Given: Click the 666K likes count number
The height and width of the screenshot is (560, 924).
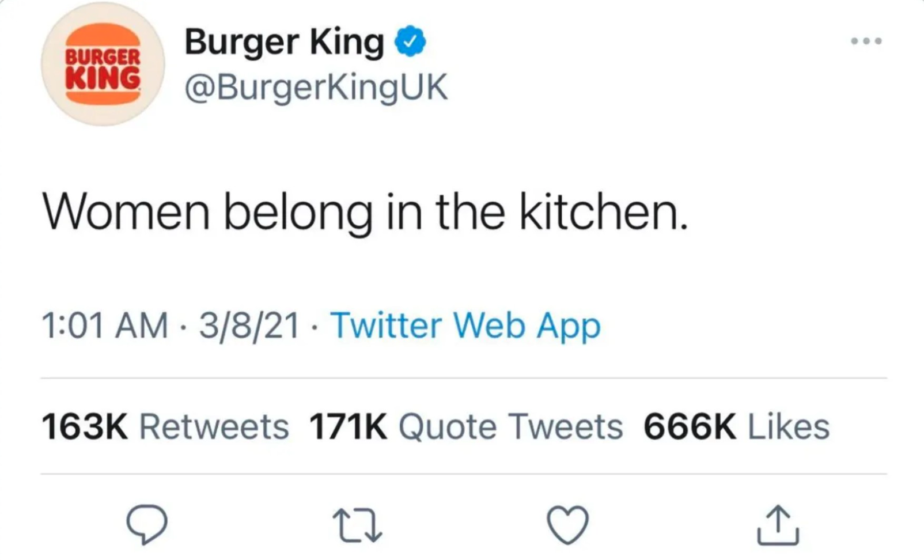Looking at the screenshot, I should pos(690,427).
